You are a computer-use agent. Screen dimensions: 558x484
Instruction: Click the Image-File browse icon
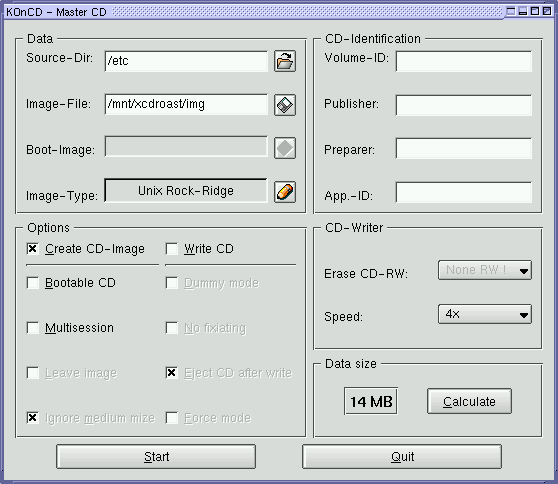click(x=285, y=105)
